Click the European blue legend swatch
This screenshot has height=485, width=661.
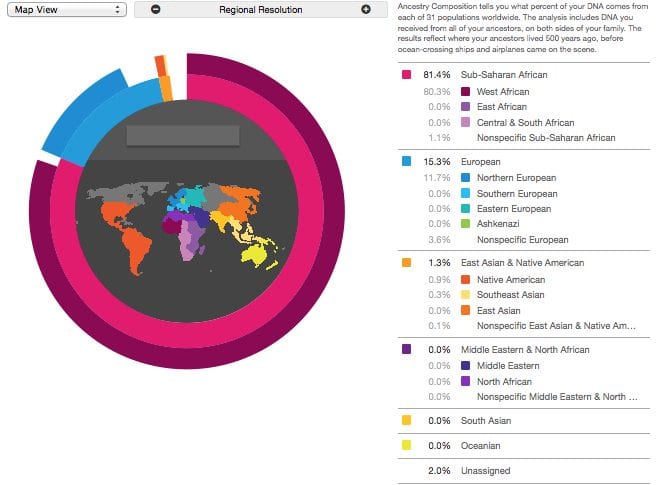[x=406, y=161]
